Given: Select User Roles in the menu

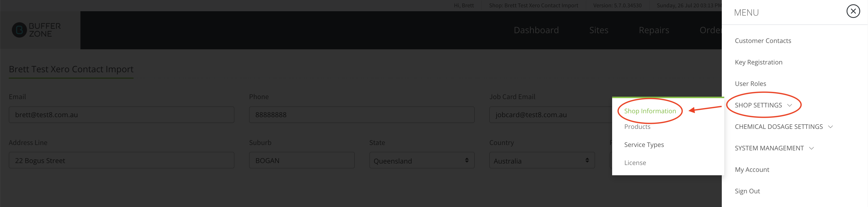Looking at the screenshot, I should pyautogui.click(x=750, y=83).
